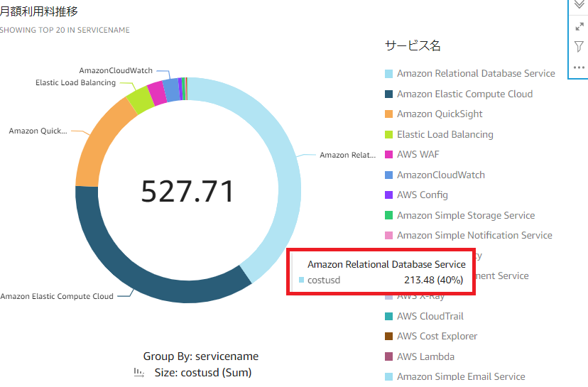The height and width of the screenshot is (387, 588).
Task: Select Amazon Elastic Compute Cloud legend swatch
Action: 389,94
